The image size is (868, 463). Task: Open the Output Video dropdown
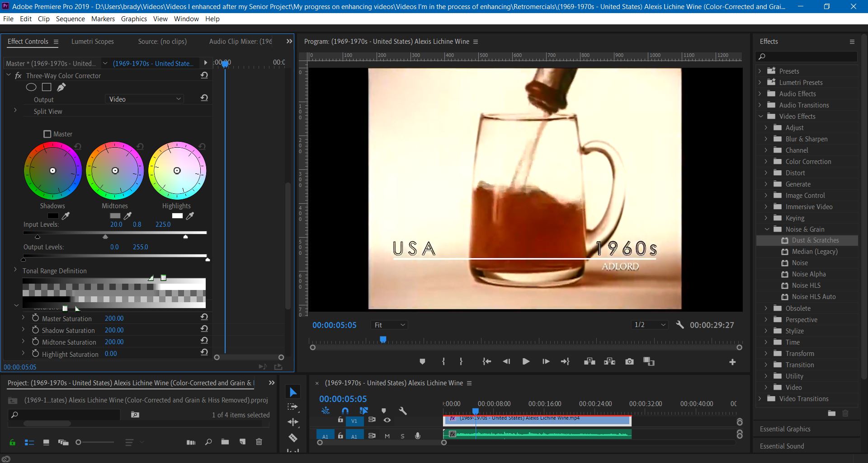(145, 99)
